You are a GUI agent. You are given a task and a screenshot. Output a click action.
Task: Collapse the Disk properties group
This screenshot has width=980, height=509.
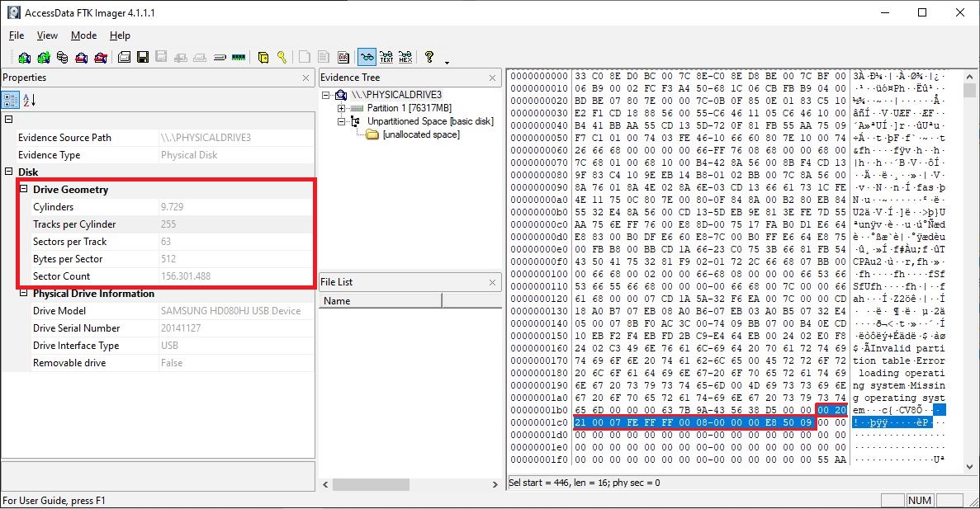click(9, 172)
